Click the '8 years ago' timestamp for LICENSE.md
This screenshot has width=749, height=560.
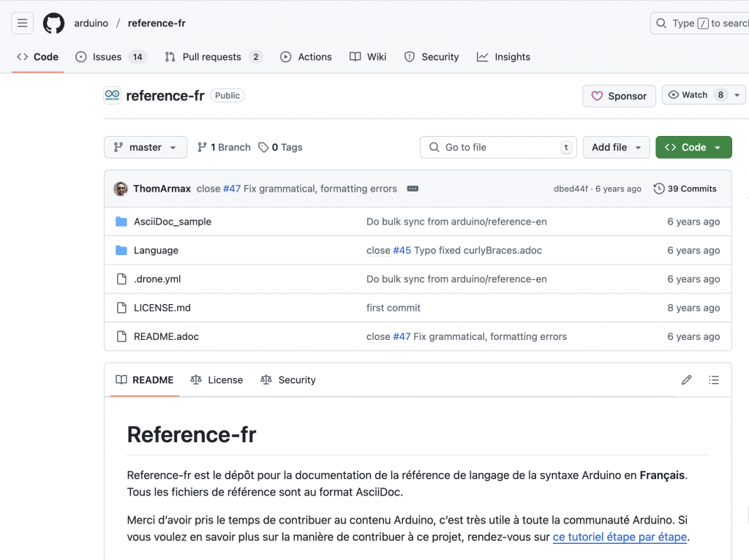(x=693, y=308)
